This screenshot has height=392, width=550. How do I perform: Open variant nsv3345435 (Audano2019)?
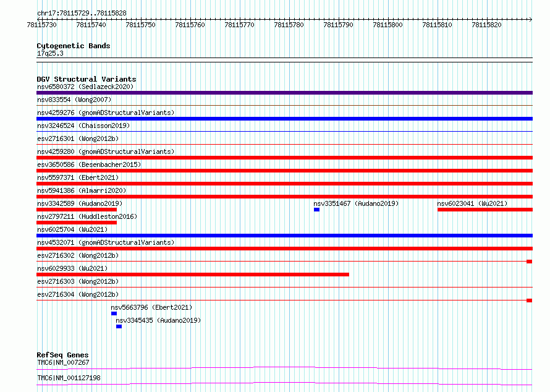point(158,320)
